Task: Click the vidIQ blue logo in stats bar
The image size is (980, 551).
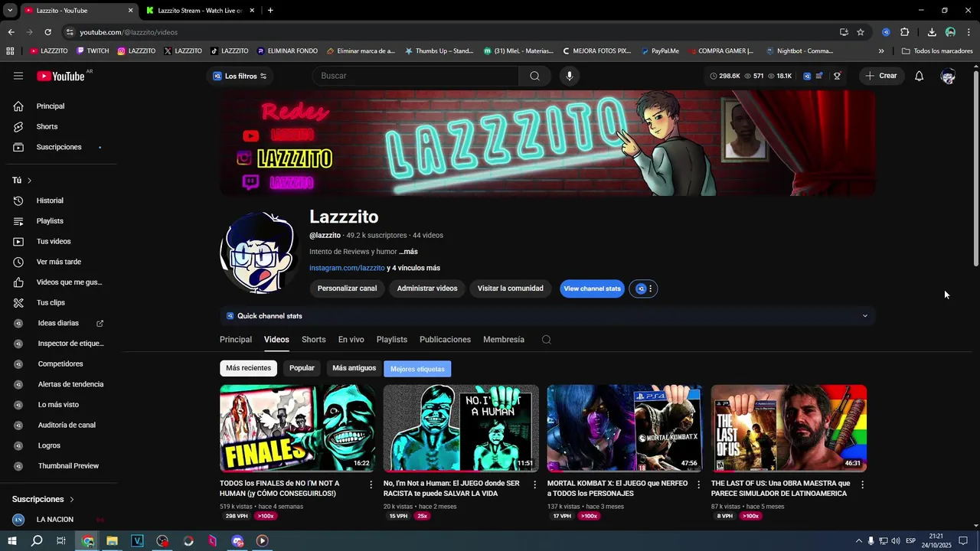Action: (x=807, y=76)
